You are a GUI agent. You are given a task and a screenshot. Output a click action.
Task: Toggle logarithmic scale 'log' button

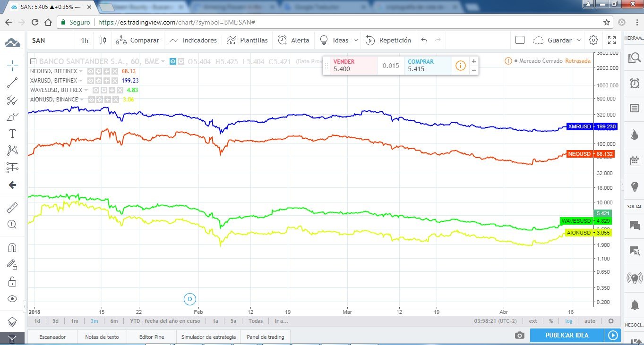point(568,321)
